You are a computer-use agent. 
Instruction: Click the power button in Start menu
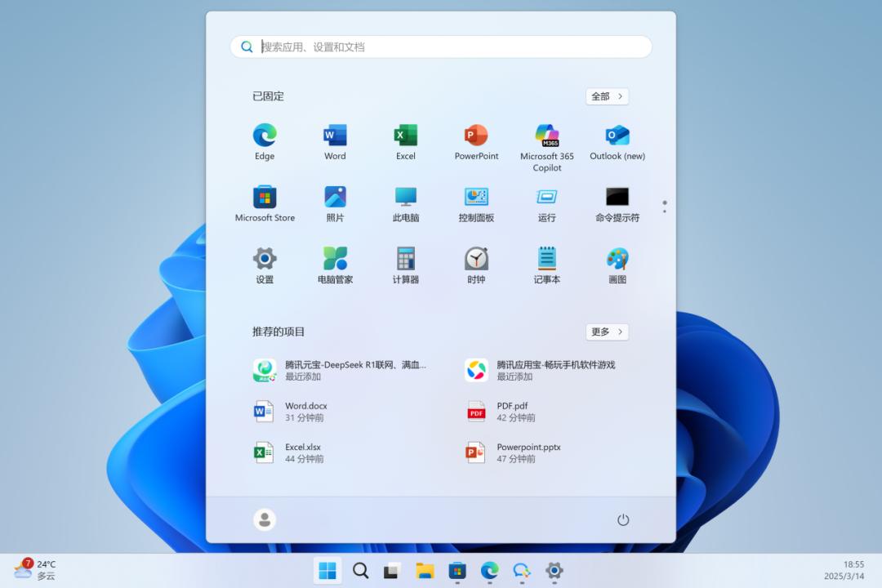(x=623, y=519)
